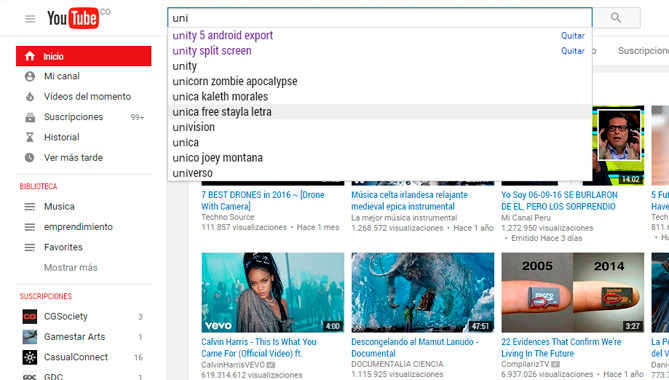669x380 pixels.
Task: Click the Favorites playlist icon
Action: (29, 247)
